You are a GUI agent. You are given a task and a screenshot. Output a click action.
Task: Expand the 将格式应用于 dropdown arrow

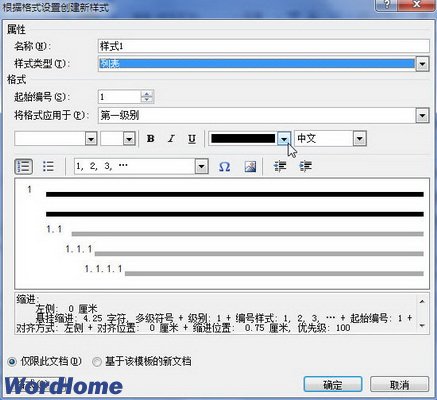pos(422,116)
